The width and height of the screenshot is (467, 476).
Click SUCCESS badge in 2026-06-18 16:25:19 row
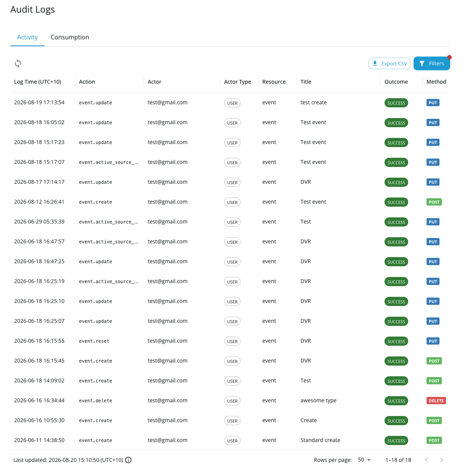396,282
